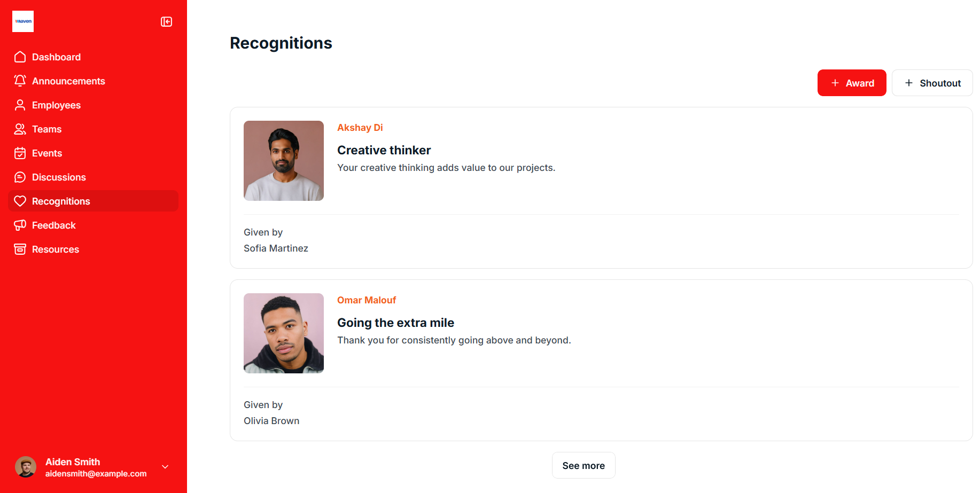
Task: Click the Recognitions heart icon
Action: click(x=20, y=201)
